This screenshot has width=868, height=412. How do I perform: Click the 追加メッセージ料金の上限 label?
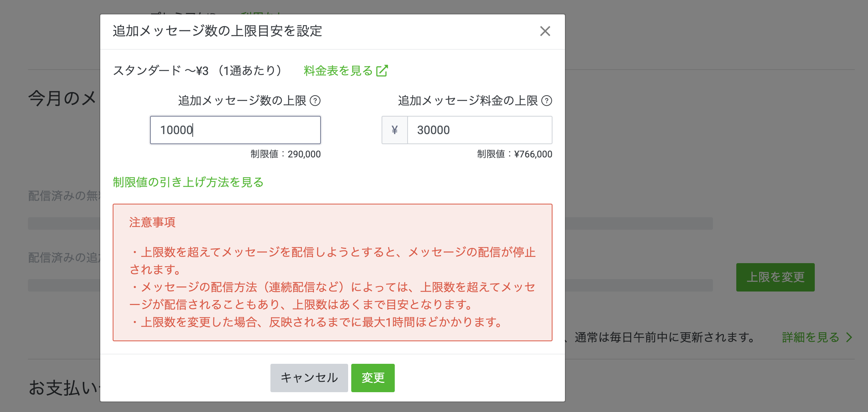click(x=468, y=101)
